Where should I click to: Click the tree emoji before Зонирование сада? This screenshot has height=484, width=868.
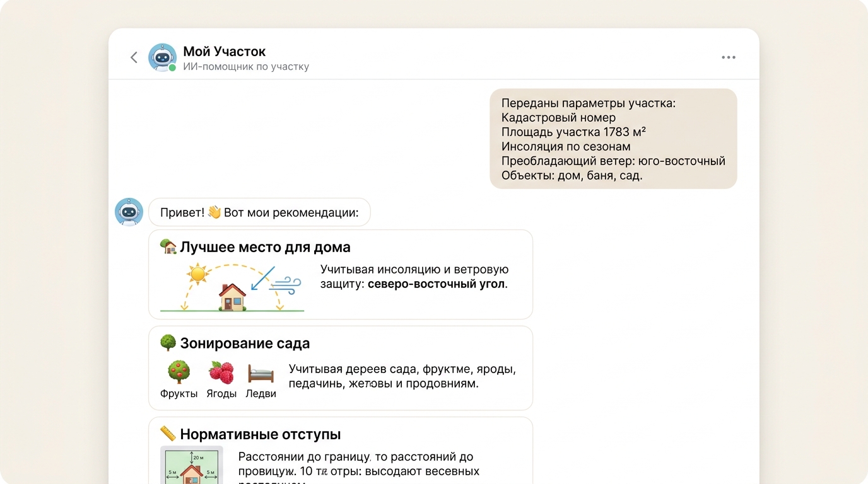(x=168, y=343)
